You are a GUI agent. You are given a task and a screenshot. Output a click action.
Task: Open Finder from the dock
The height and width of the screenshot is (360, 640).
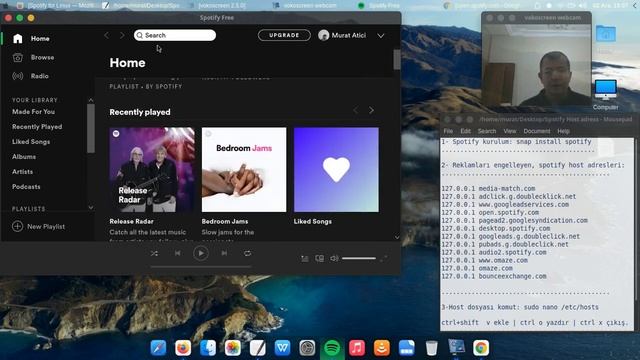click(x=208, y=348)
